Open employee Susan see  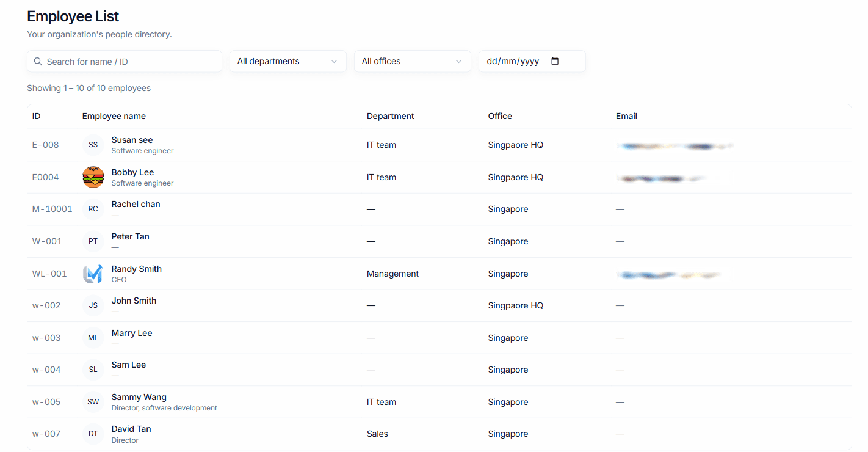coord(132,140)
